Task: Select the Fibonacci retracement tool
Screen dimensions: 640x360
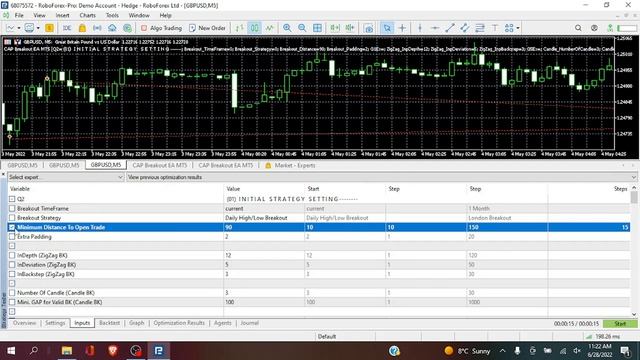Action: (480, 28)
